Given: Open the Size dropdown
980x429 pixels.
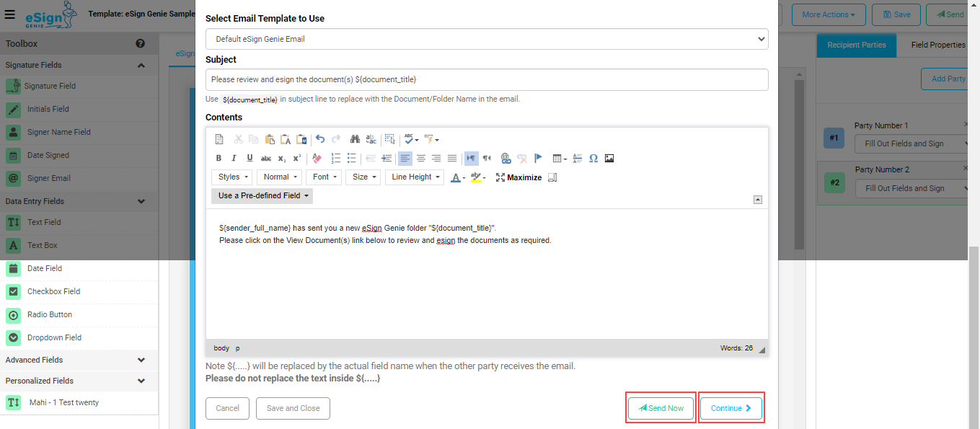Looking at the screenshot, I should (x=363, y=177).
